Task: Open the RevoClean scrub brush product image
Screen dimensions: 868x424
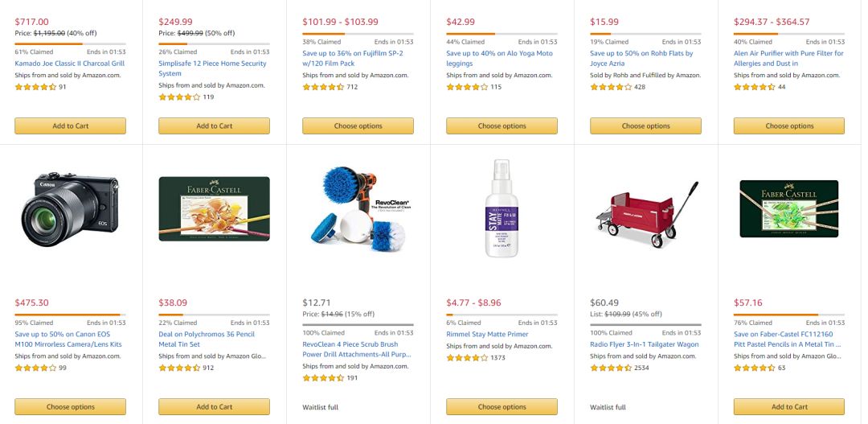Action: (x=358, y=209)
